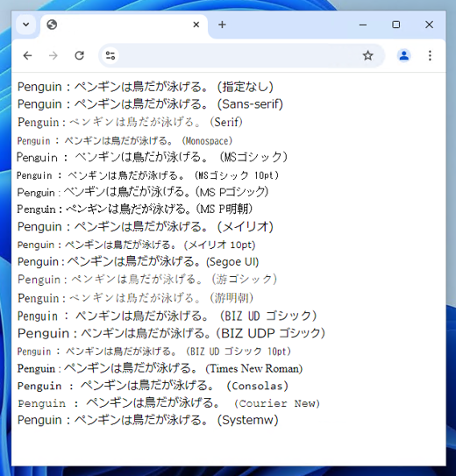Go back to the previous page
This screenshot has width=456, height=476.
coord(28,55)
